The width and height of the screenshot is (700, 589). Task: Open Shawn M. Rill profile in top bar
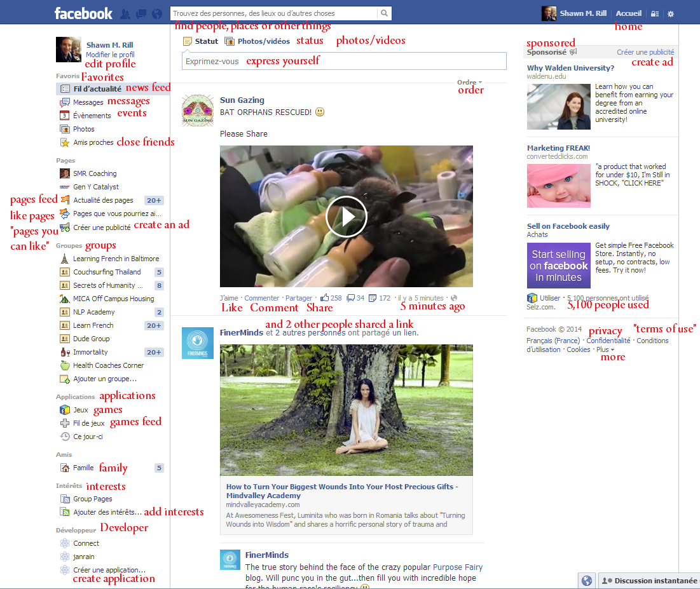[574, 13]
